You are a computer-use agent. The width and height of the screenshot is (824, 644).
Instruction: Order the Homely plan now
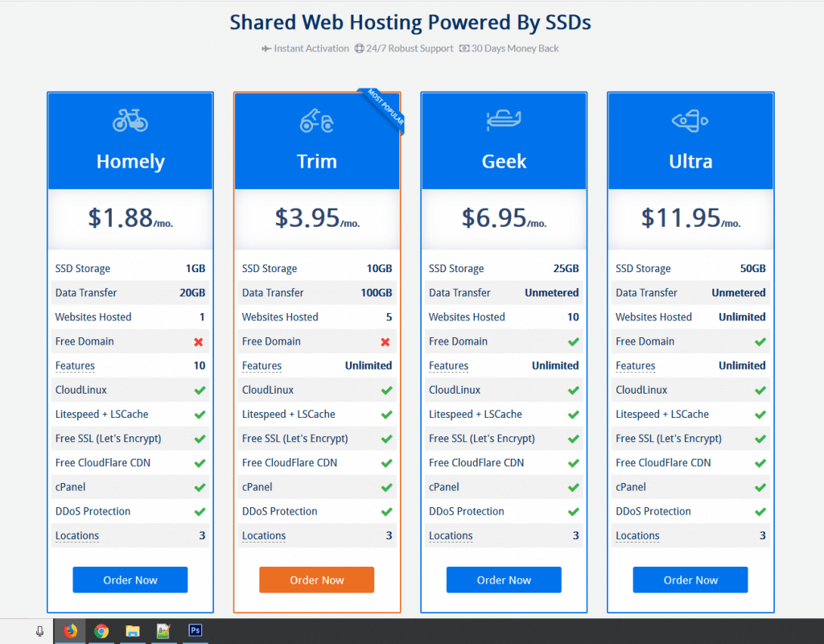130,580
